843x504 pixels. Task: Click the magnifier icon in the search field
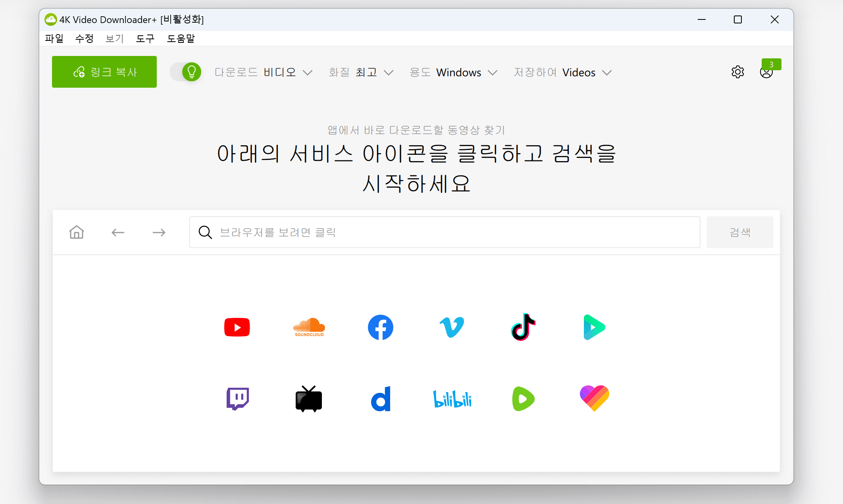[x=205, y=232]
